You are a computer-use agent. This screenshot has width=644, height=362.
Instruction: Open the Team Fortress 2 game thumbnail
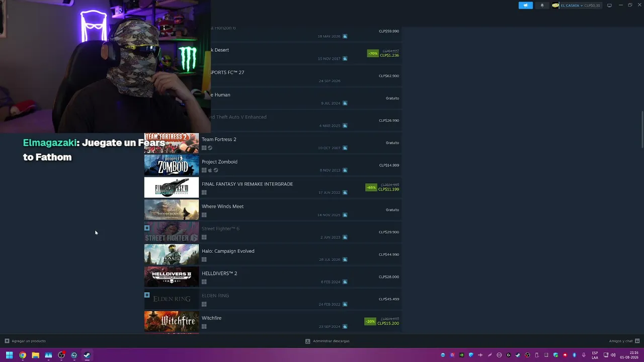click(x=172, y=143)
